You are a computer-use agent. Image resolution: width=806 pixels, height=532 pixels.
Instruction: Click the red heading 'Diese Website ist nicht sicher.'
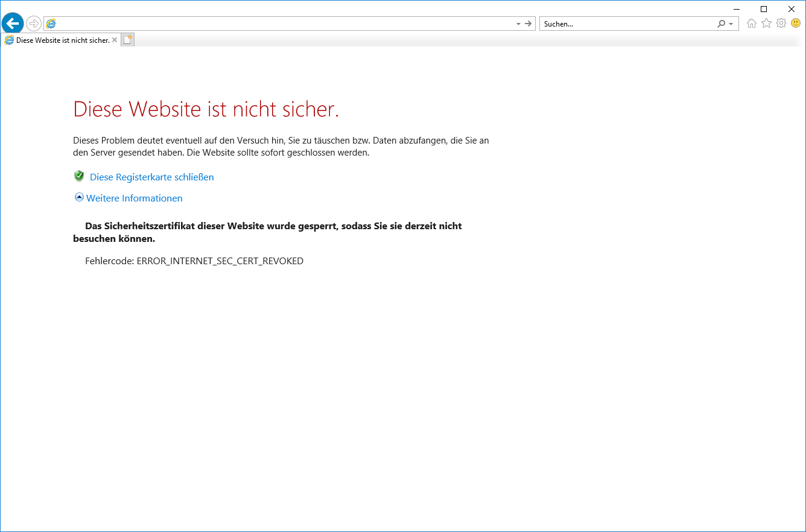point(206,109)
